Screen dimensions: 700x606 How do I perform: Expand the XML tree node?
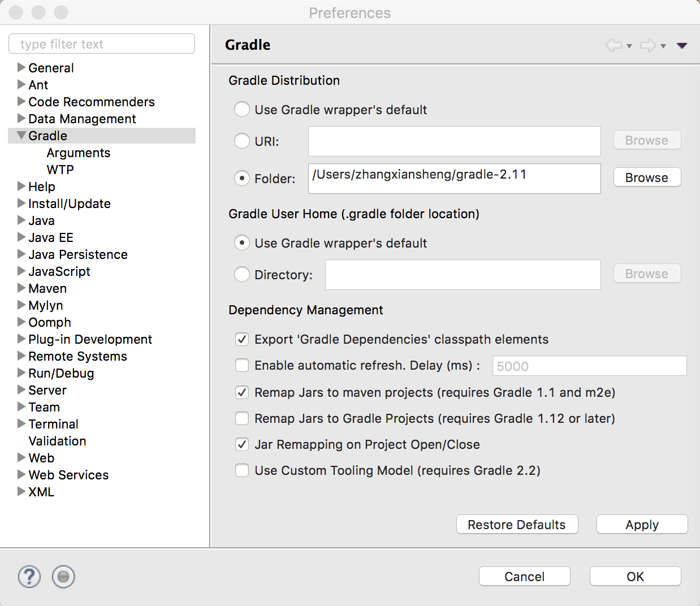(x=21, y=491)
